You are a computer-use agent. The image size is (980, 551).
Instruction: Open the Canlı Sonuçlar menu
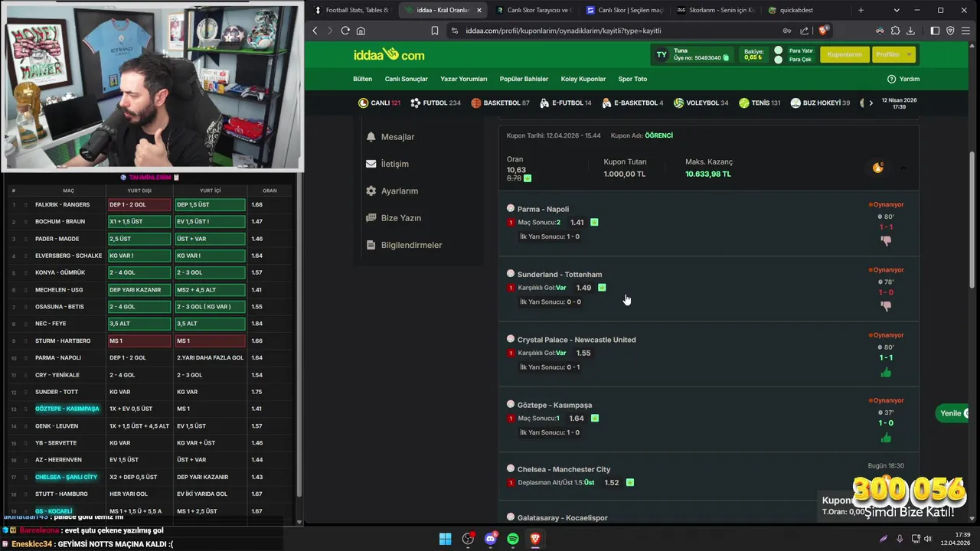pos(406,79)
